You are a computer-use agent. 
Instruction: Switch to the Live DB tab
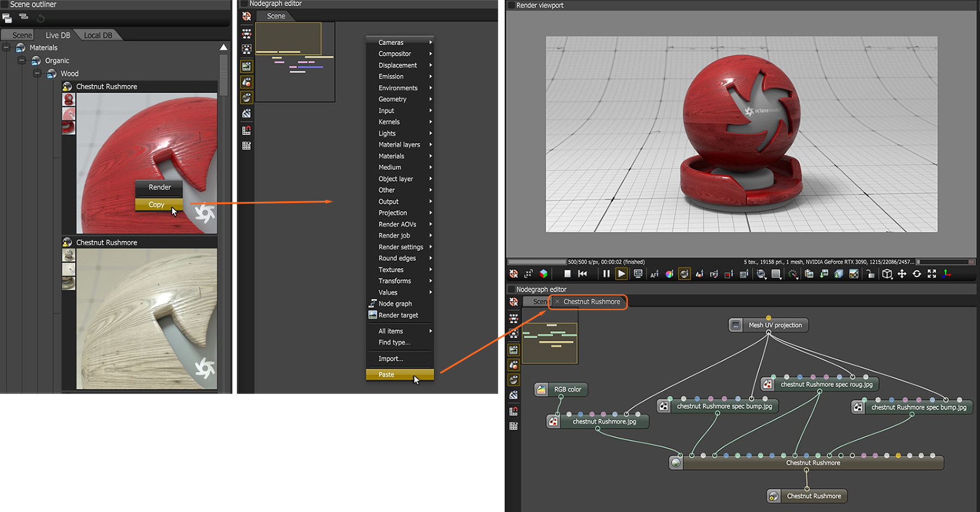(x=58, y=35)
